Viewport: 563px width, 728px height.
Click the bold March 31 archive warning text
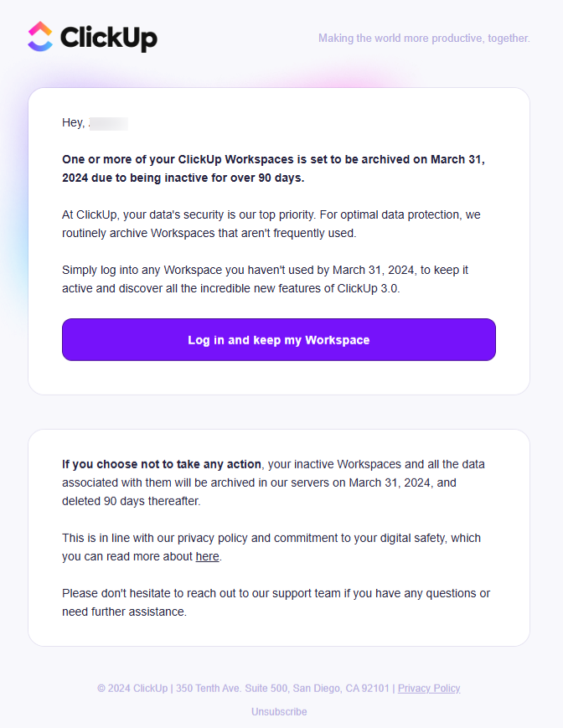(273, 168)
